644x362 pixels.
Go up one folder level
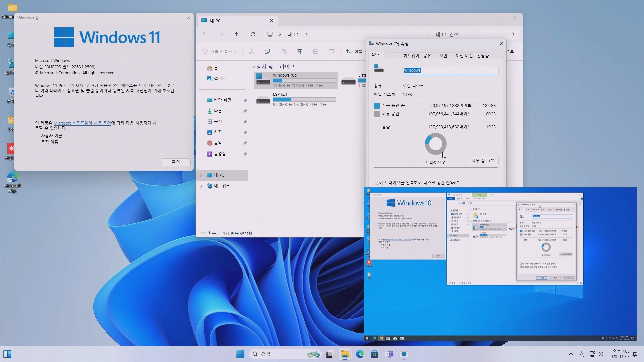[237, 34]
